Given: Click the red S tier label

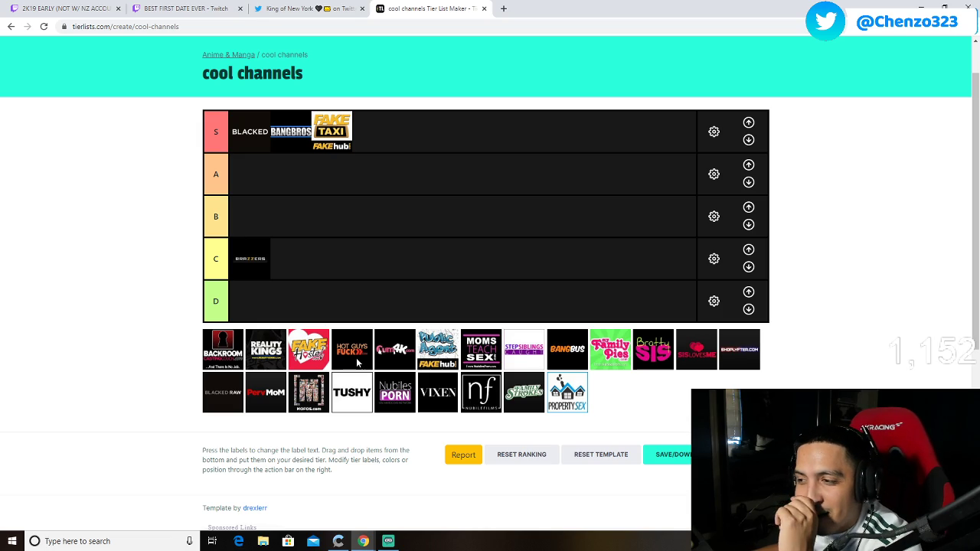Looking at the screenshot, I should 216,132.
